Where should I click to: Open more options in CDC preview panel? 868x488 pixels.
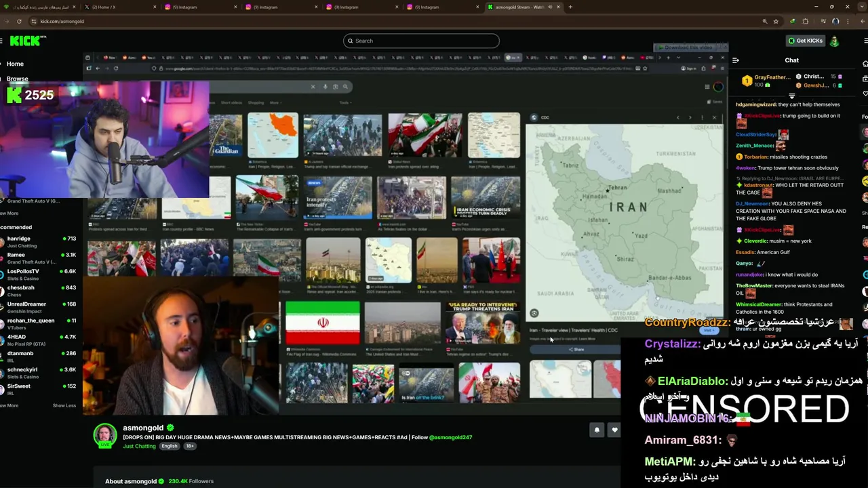[702, 118]
